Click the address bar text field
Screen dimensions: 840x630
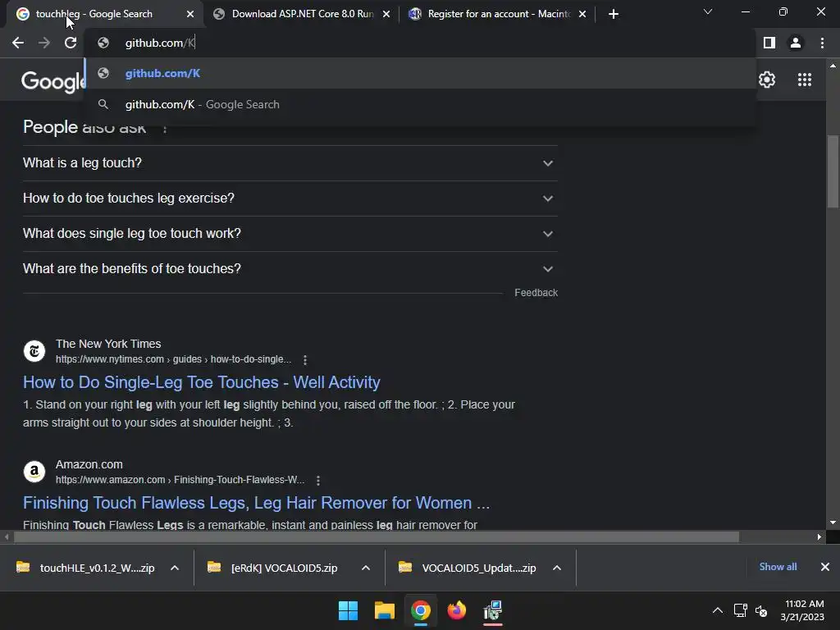pos(420,43)
